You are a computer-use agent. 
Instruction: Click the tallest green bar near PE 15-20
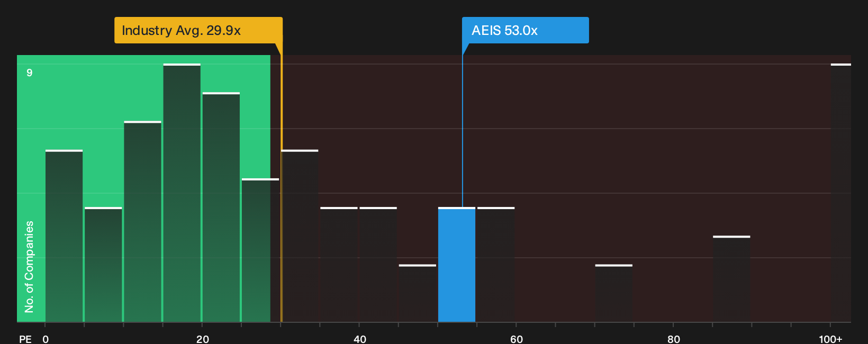(182, 193)
